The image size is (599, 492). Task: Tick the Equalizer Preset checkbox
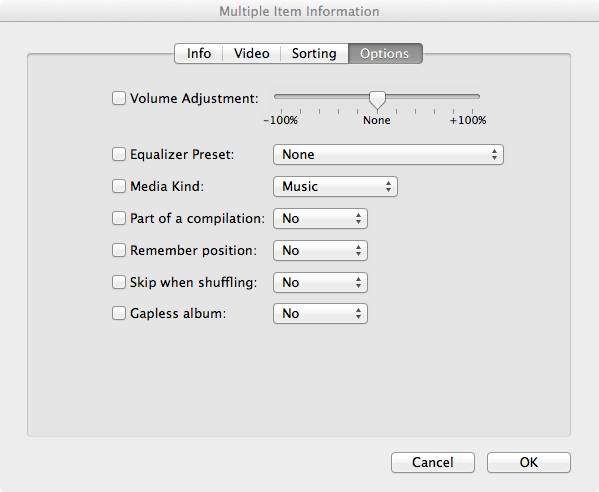point(119,154)
